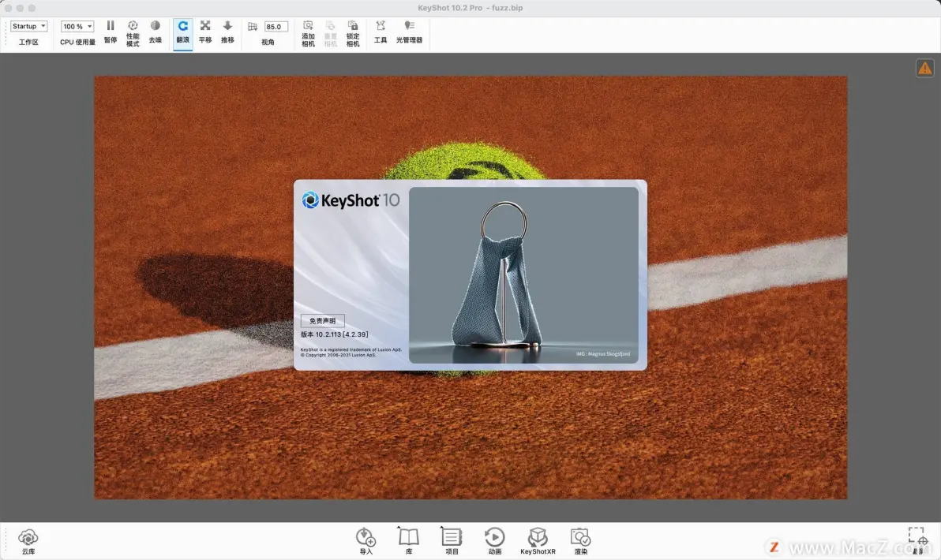Open the Project (项目) panel
Viewport: 941px width, 560px height.
click(452, 541)
